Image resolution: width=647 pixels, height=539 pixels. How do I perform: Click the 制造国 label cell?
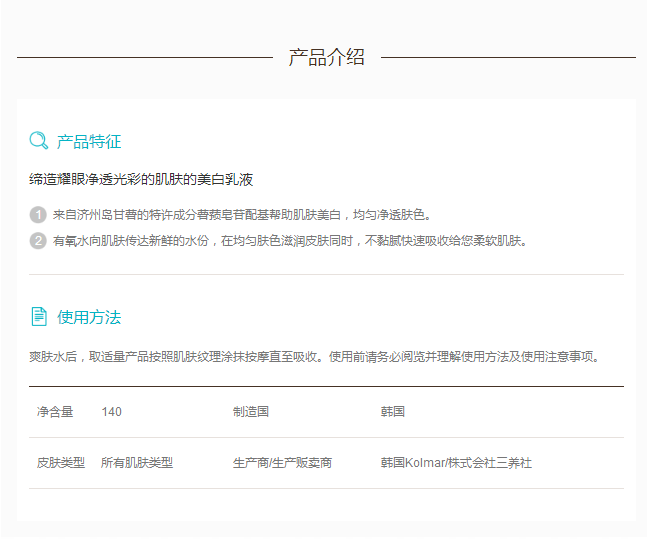[250, 411]
